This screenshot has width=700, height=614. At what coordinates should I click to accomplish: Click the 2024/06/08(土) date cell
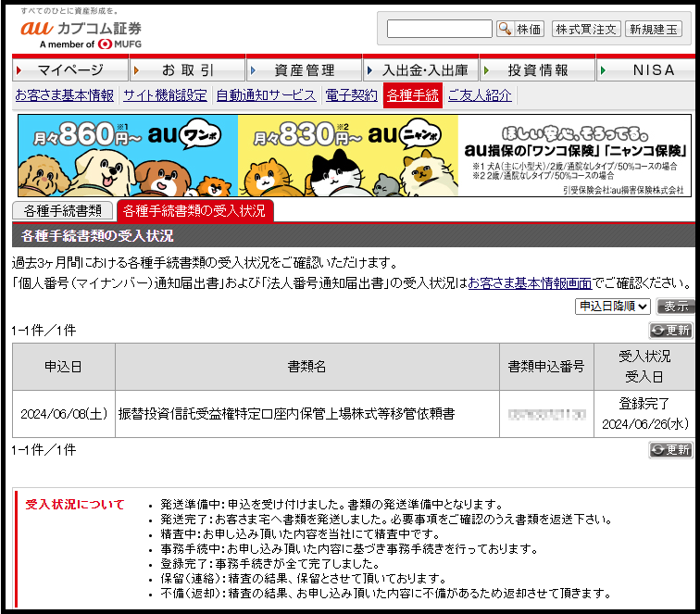click(63, 414)
